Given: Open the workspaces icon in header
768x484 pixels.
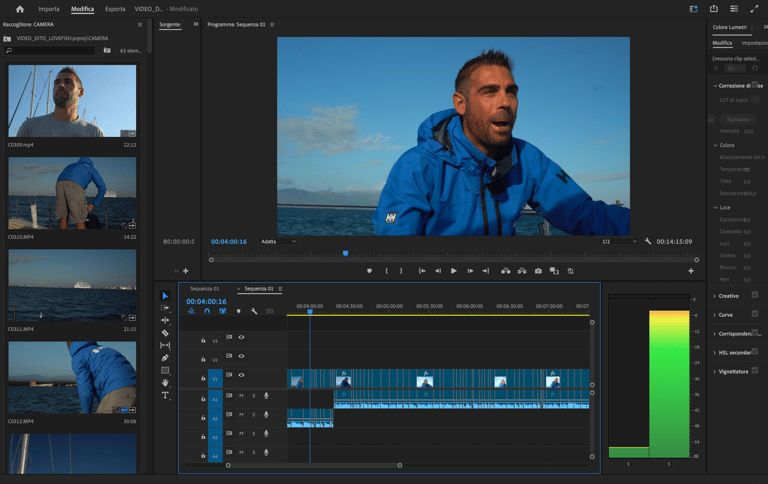Looking at the screenshot, I should pos(734,9).
